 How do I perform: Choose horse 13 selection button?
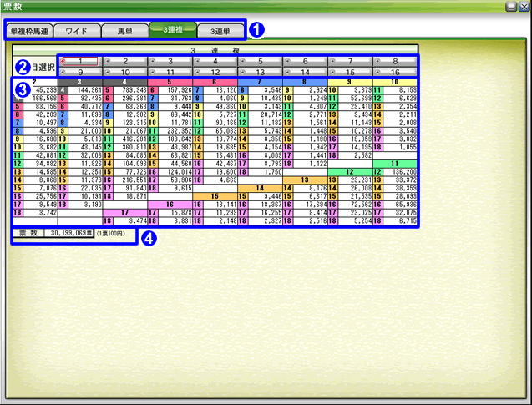tap(260, 72)
